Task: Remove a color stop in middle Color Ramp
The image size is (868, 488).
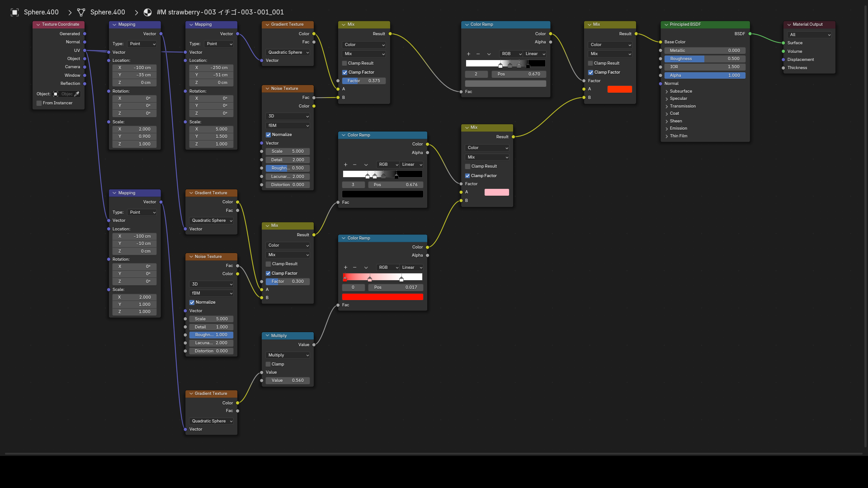Action: [x=355, y=164]
